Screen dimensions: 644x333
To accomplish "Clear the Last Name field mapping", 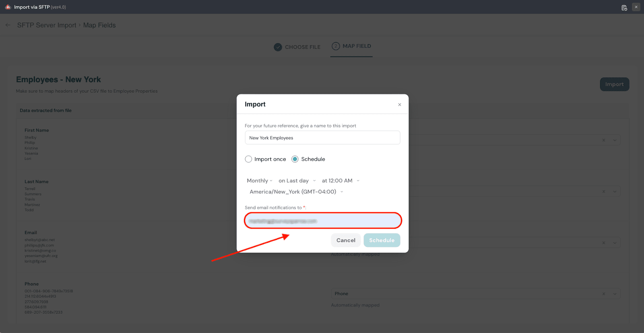I will point(603,191).
